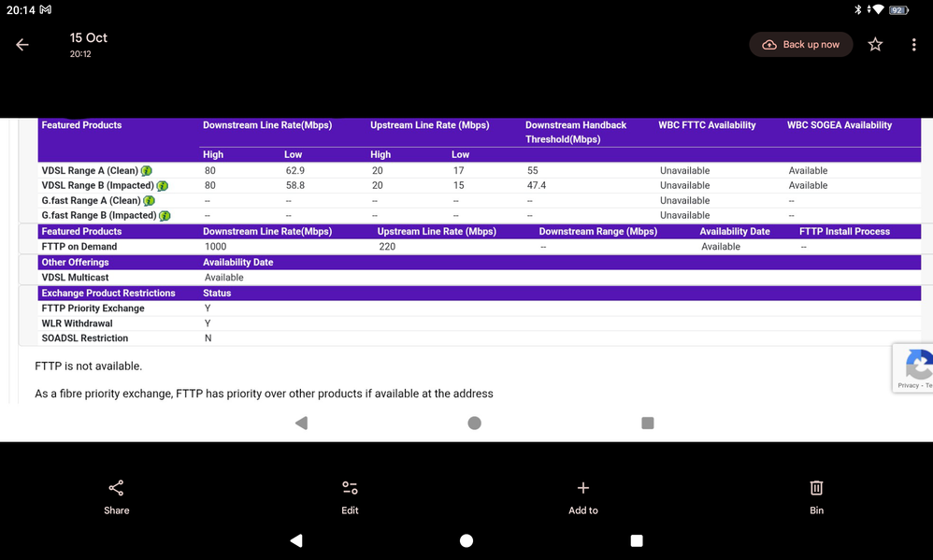Move the photo to Bin
This screenshot has width=933, height=560.
point(816,496)
